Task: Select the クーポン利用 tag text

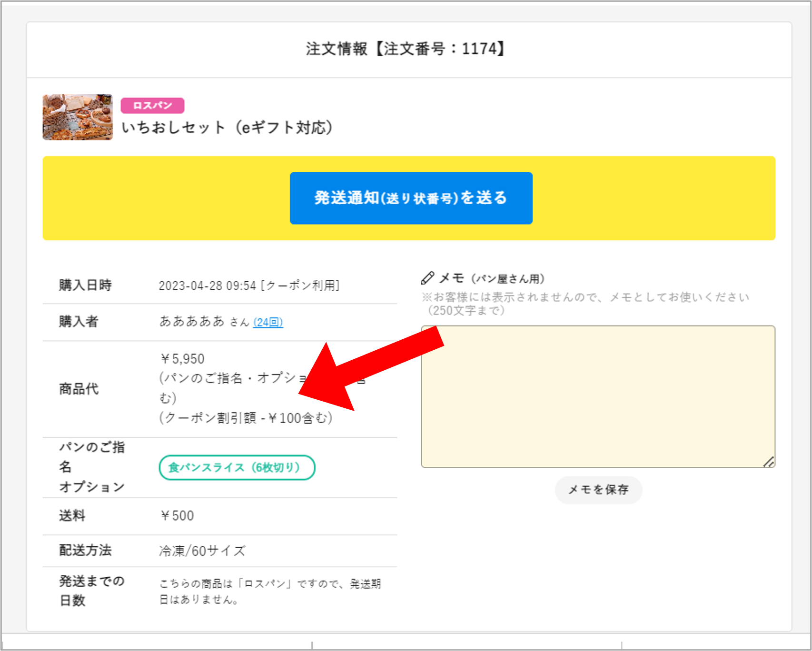Action: click(300, 286)
